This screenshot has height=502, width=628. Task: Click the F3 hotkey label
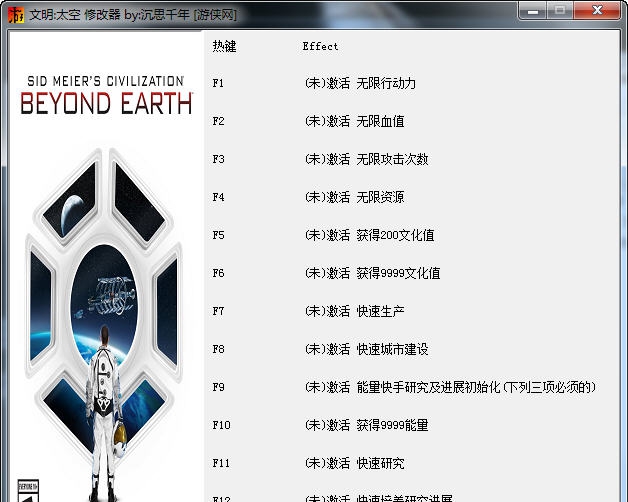click(x=218, y=159)
